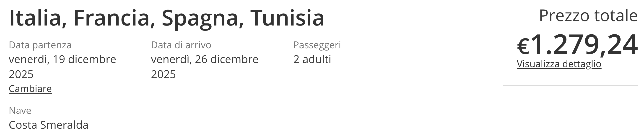Click the Data partenza label
Viewport: 644px width, 133px height.
(x=40, y=45)
